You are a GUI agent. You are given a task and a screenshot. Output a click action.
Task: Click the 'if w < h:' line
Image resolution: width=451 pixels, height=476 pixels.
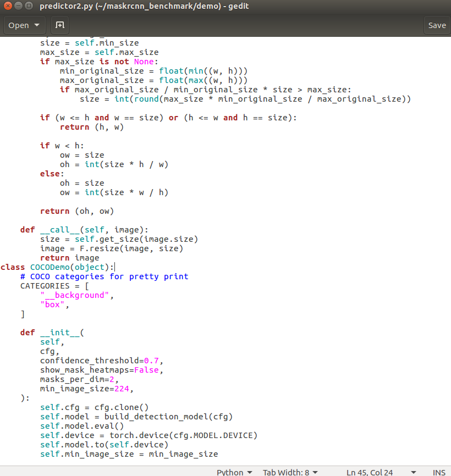click(x=62, y=146)
